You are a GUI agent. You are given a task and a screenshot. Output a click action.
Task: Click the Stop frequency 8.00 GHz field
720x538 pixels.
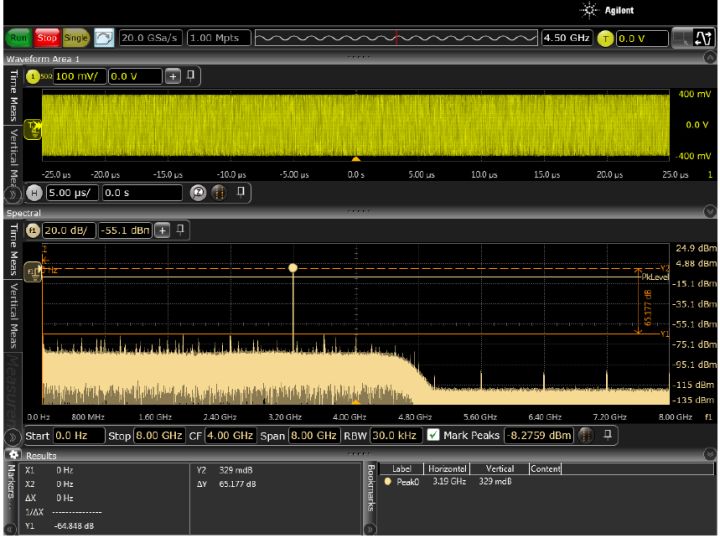pos(159,436)
